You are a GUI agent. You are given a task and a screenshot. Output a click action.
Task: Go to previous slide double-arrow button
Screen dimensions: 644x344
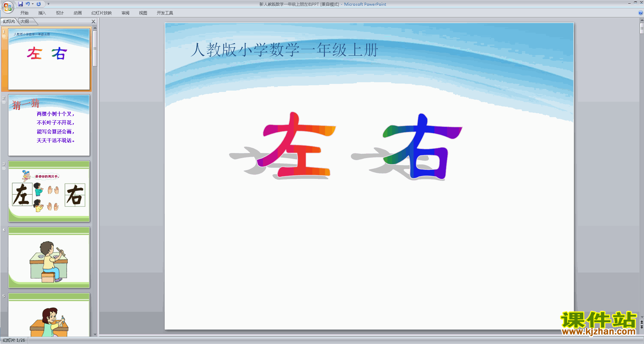(x=642, y=322)
